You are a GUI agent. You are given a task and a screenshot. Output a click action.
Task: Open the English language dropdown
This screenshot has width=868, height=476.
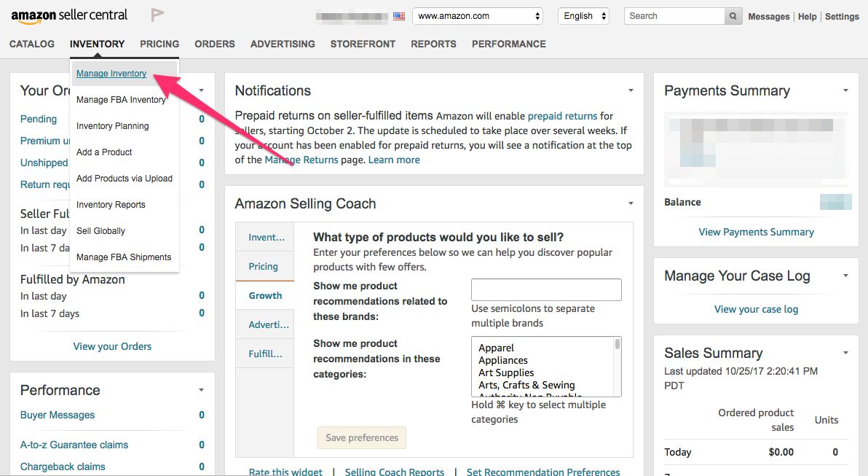click(583, 16)
